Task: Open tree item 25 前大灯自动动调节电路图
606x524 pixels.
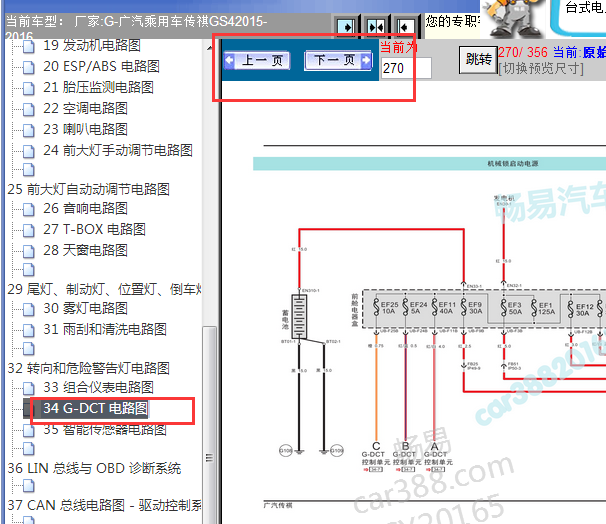Action: [89, 189]
